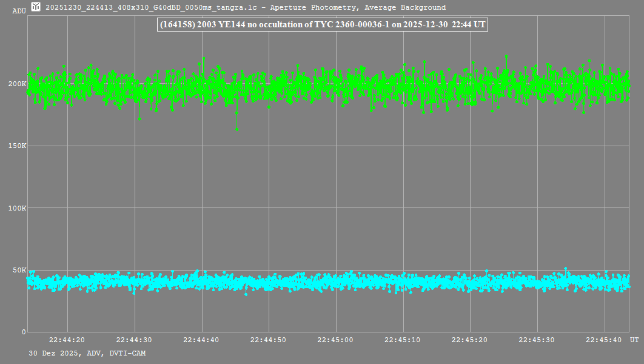Click the lowest green data point near 22:44:45
Image resolution: width=644 pixels, height=364 pixels.
pos(236,129)
